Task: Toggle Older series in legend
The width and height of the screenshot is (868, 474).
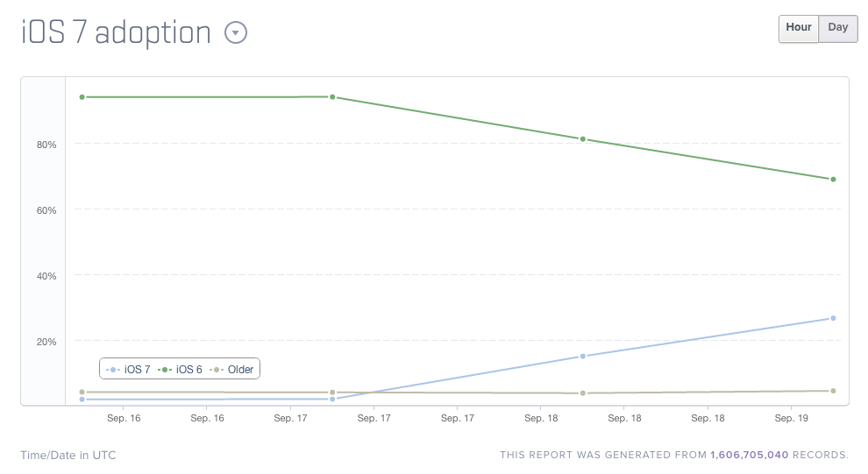Action: pyautogui.click(x=235, y=370)
